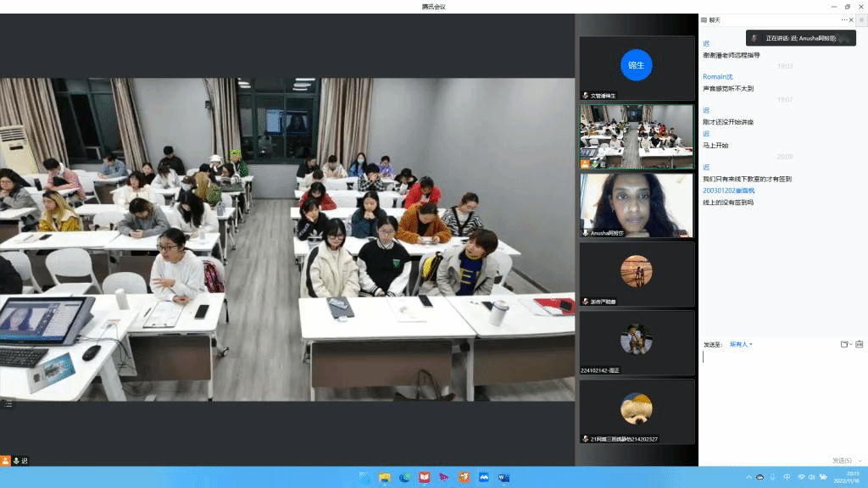Open the Word app on the taskbar
Viewport: 868px width, 488px height.
(x=504, y=477)
